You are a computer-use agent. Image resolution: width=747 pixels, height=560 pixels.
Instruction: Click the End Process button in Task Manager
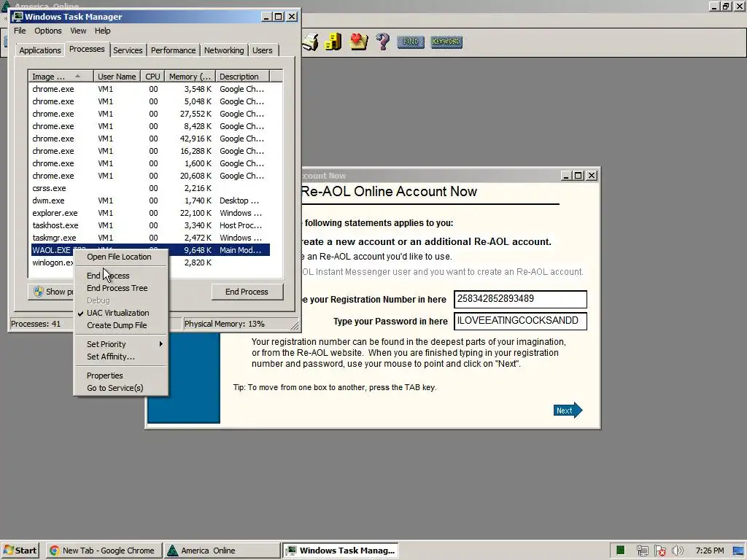(247, 292)
